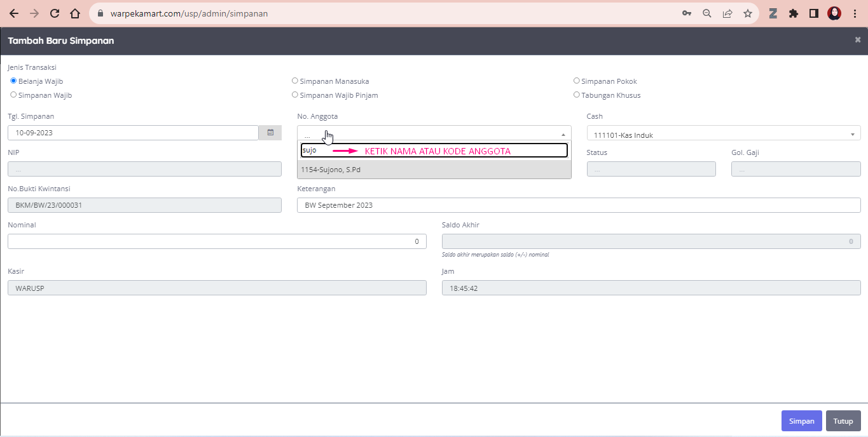Open saved passwords key icon

[x=687, y=13]
